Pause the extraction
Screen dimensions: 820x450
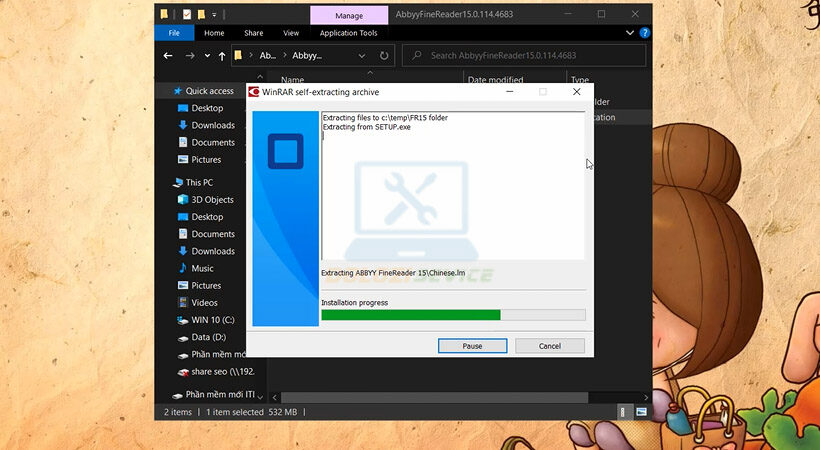472,346
